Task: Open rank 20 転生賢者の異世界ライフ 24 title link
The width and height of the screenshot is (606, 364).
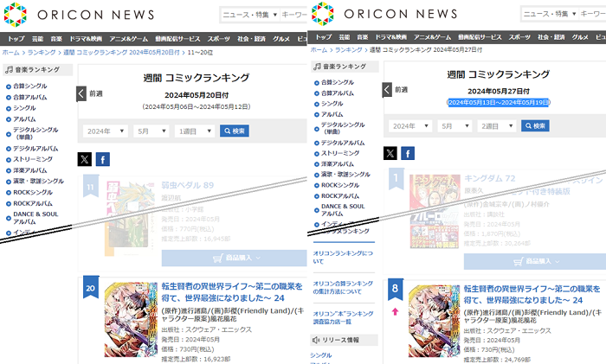Action: [x=232, y=292]
